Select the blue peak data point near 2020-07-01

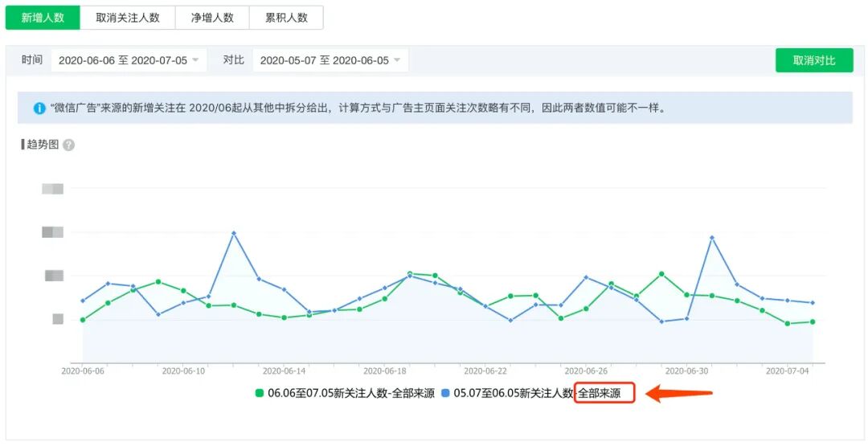[712, 238]
